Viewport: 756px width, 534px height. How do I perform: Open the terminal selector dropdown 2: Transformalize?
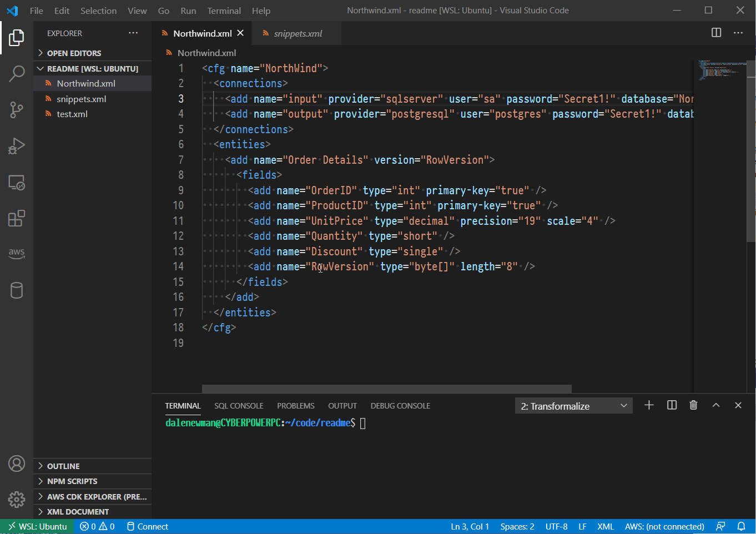click(x=573, y=406)
